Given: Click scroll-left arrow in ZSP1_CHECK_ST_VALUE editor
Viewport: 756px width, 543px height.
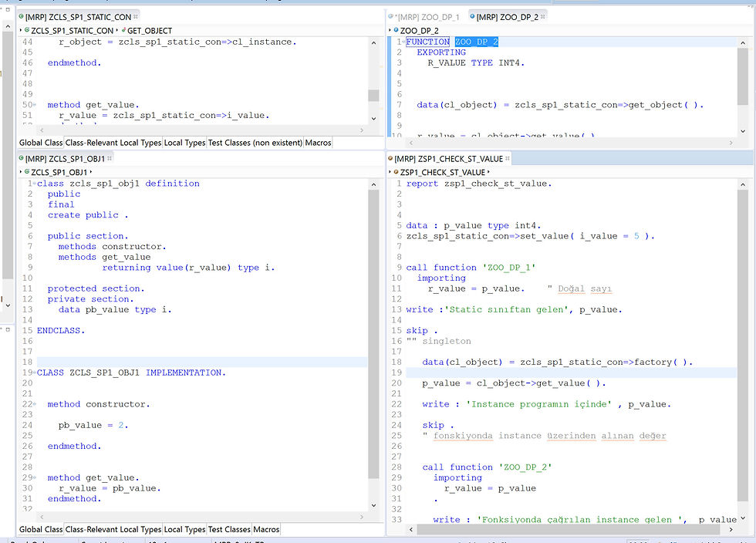Looking at the screenshot, I should pos(411,529).
